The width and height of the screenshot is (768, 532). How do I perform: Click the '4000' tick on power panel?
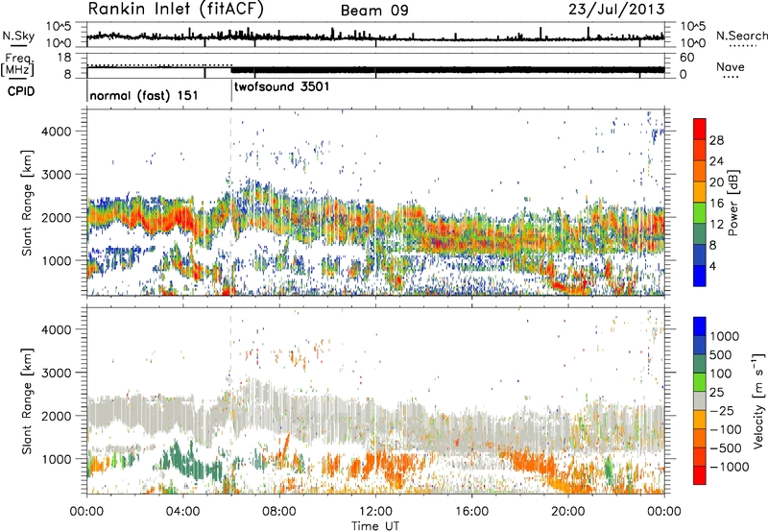coord(57,132)
